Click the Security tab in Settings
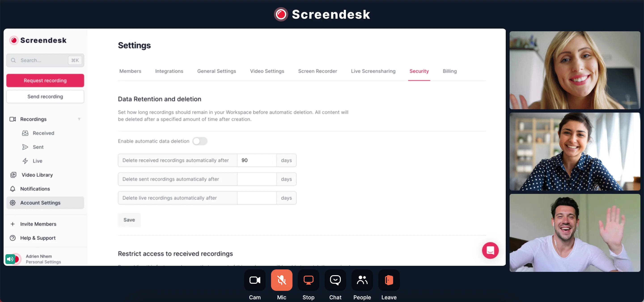The image size is (644, 302). (x=419, y=71)
